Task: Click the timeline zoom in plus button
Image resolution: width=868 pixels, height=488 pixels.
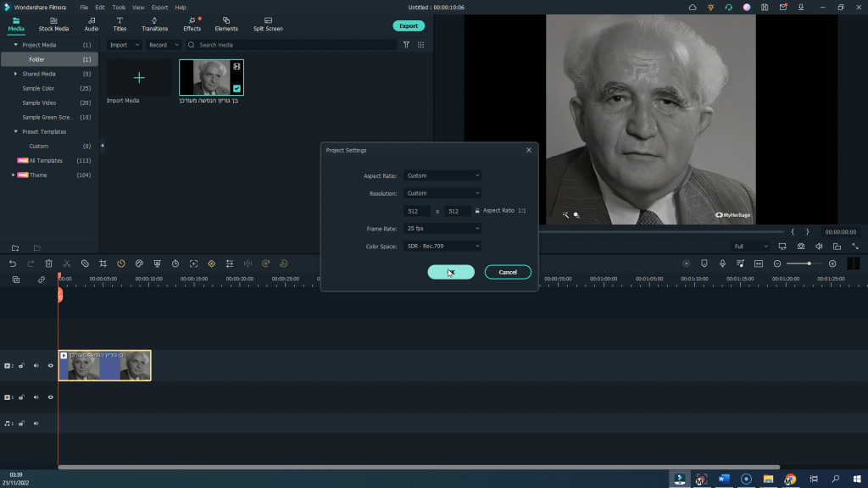Action: click(x=832, y=264)
